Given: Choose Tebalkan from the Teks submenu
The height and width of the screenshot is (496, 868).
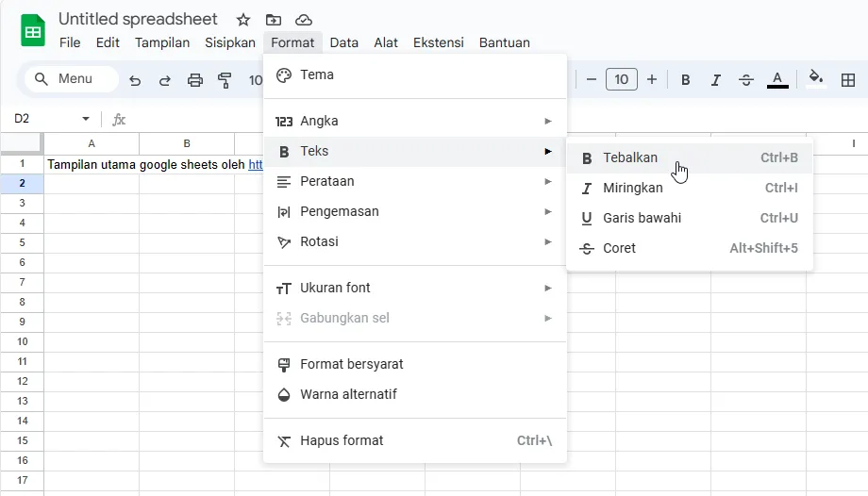Looking at the screenshot, I should (x=630, y=157).
